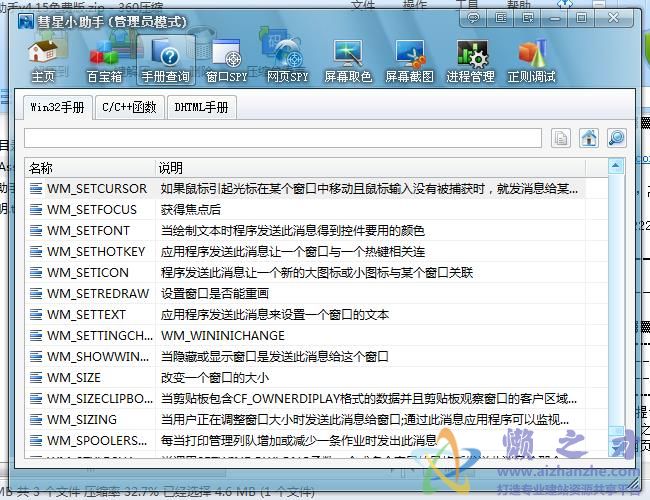Click the magnifier search icon

pyautogui.click(x=617, y=138)
